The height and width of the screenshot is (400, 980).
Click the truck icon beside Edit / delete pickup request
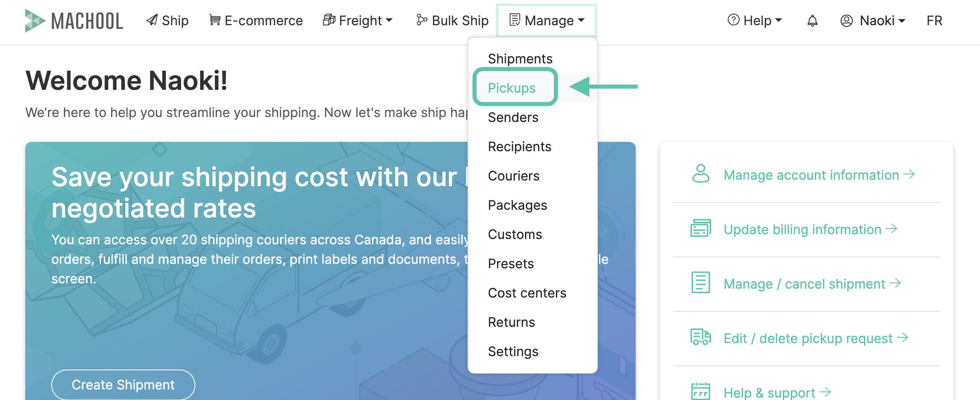click(700, 337)
